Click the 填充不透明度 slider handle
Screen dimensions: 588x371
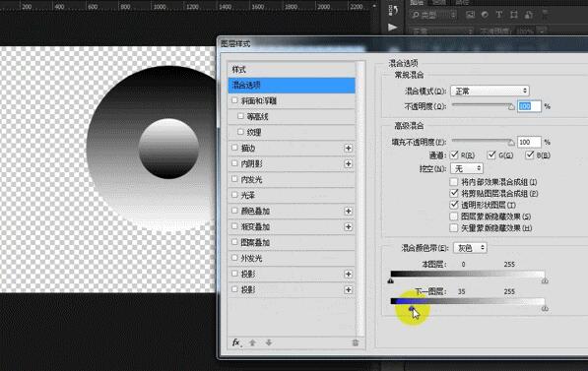click(511, 143)
